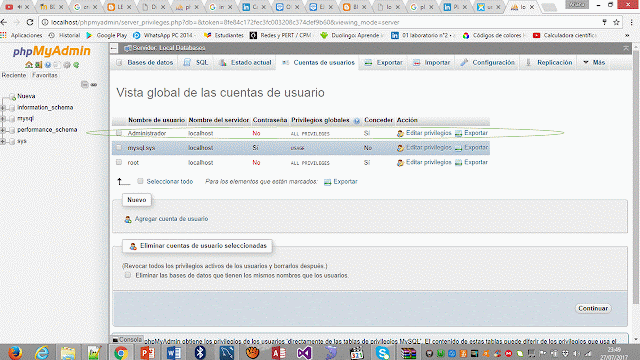Click the phpMyAdmin logo
Screen dimensions: 640x360
click(52, 51)
